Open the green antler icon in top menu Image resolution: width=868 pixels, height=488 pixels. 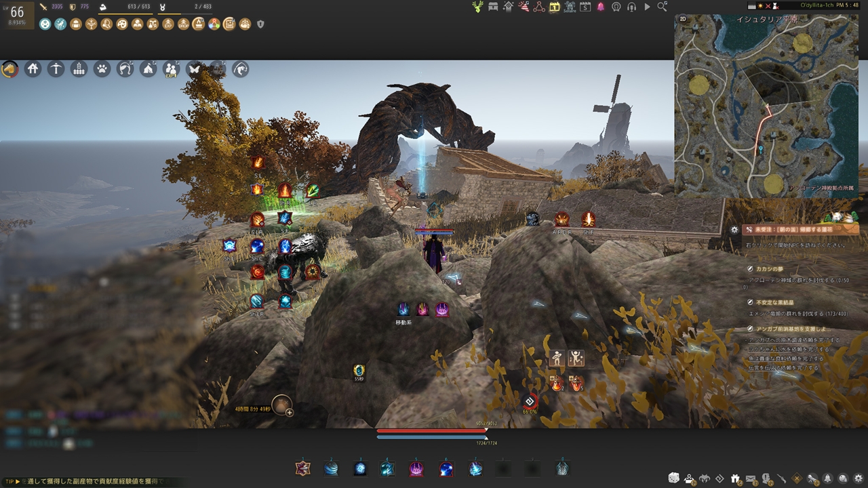point(478,7)
